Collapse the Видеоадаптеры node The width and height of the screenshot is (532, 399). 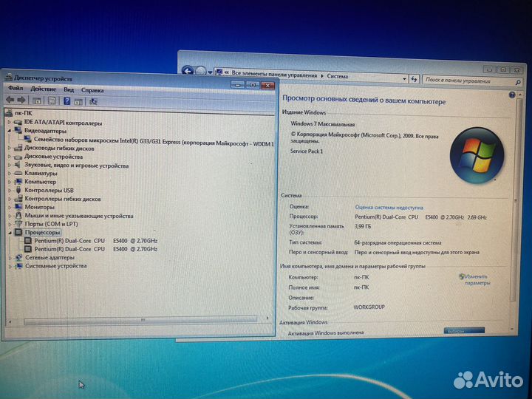pos(10,131)
